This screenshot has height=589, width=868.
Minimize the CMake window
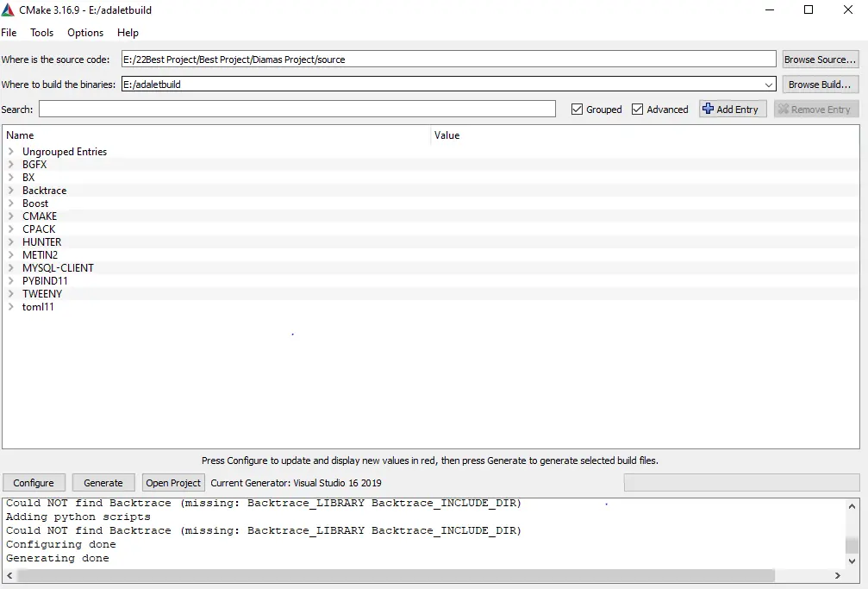(x=770, y=9)
